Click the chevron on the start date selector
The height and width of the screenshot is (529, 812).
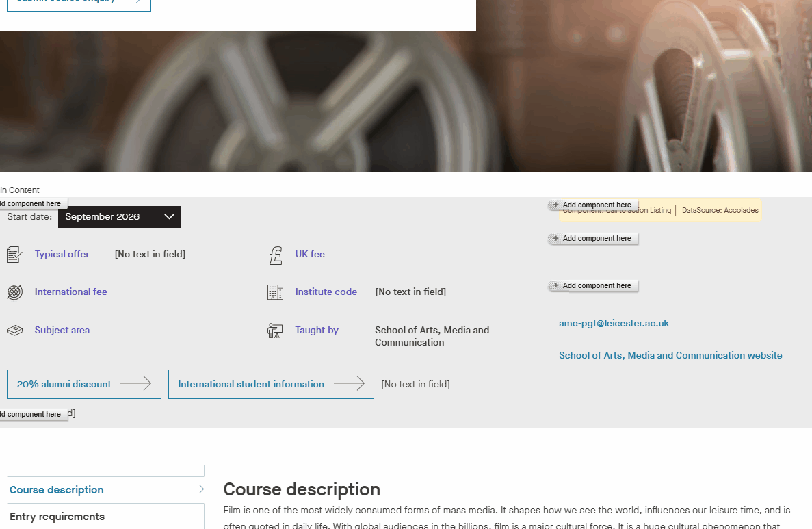[x=169, y=217]
